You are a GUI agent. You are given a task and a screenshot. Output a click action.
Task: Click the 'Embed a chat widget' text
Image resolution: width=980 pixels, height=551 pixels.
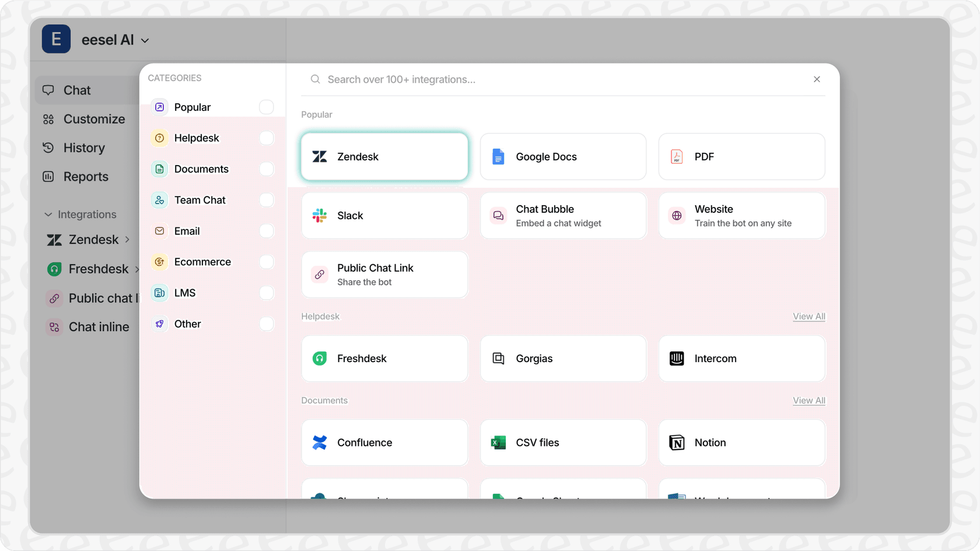558,223
